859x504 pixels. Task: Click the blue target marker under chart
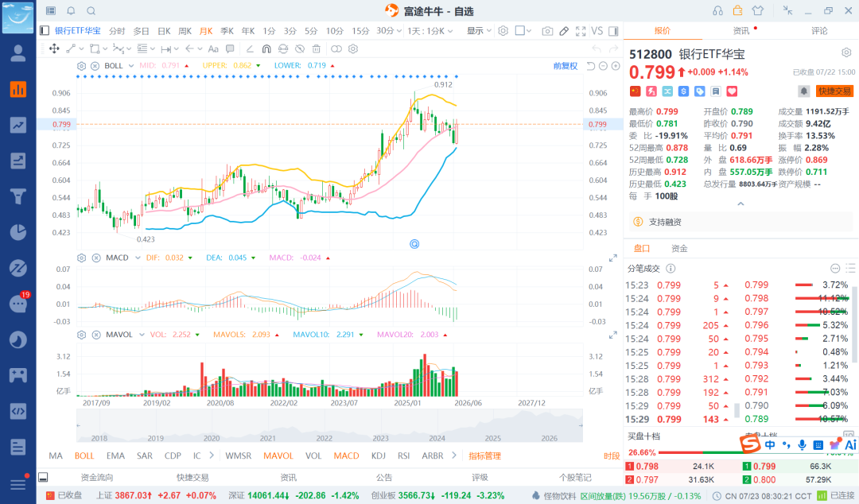414,244
